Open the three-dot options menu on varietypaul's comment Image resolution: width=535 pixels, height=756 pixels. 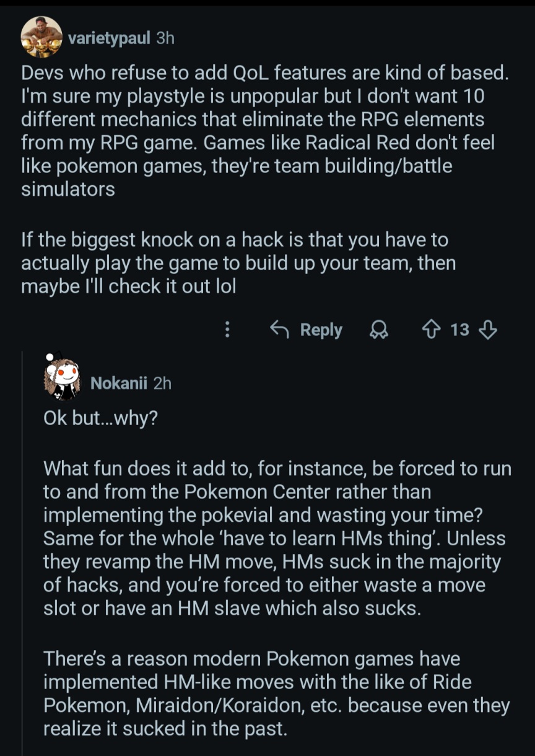pos(227,330)
